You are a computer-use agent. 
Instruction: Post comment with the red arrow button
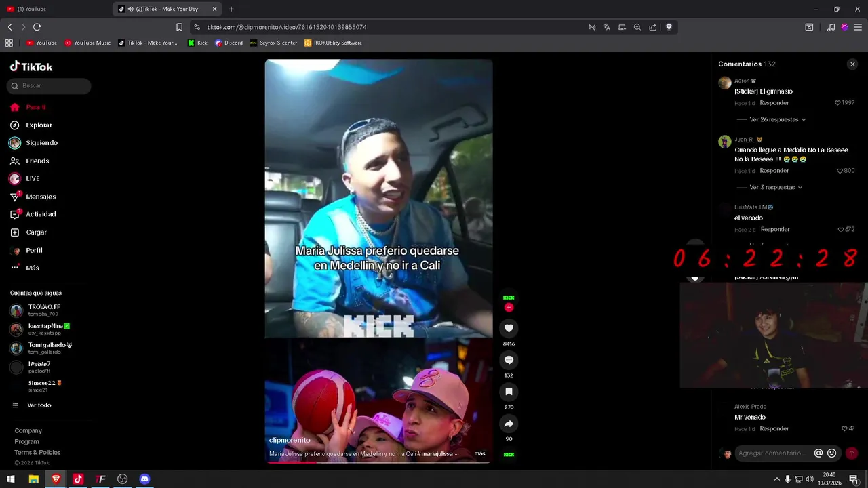(x=852, y=453)
